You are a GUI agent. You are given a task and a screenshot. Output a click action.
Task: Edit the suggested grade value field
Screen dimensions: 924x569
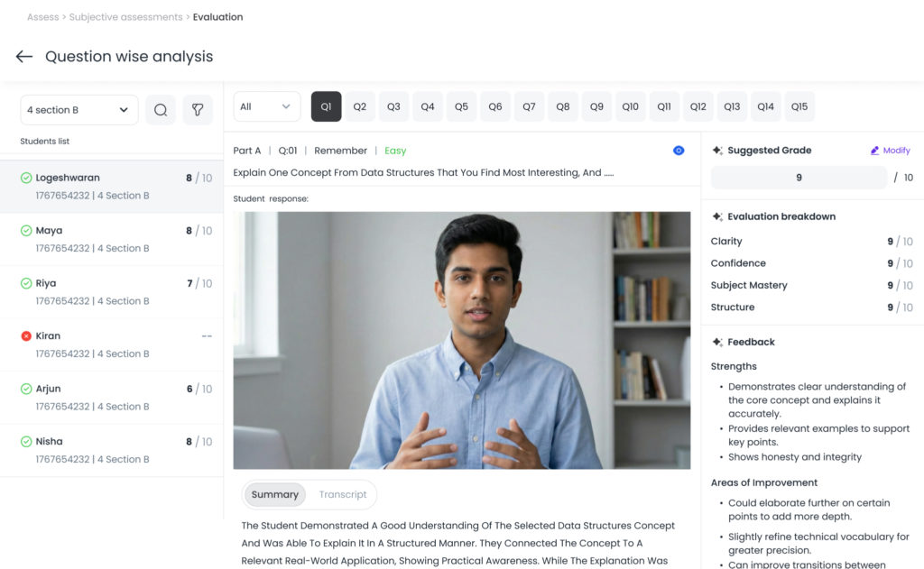coord(799,178)
